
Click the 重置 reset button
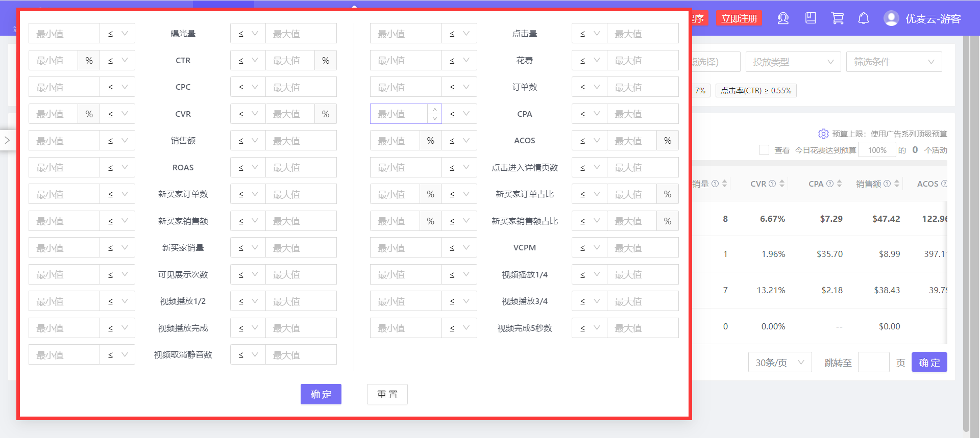click(387, 394)
